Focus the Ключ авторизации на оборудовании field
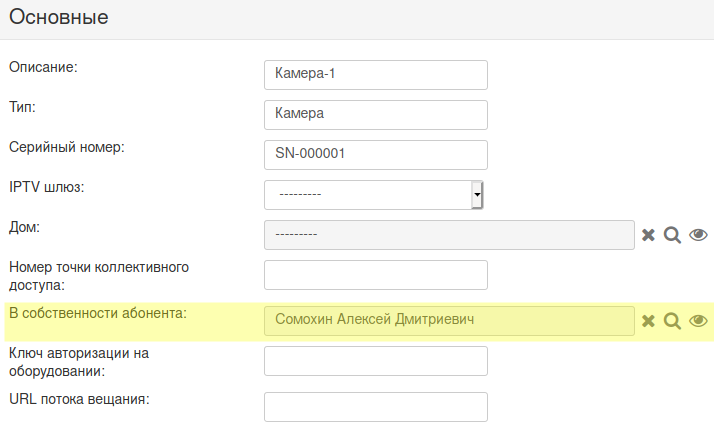Image resolution: width=714 pixels, height=427 pixels. 376,361
